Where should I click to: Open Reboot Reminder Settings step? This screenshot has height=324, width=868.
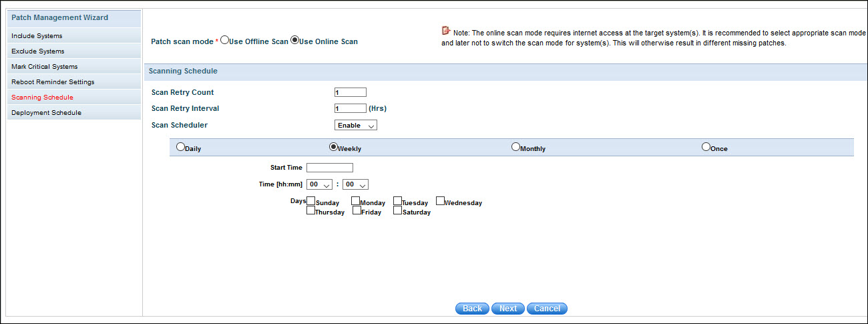[53, 82]
